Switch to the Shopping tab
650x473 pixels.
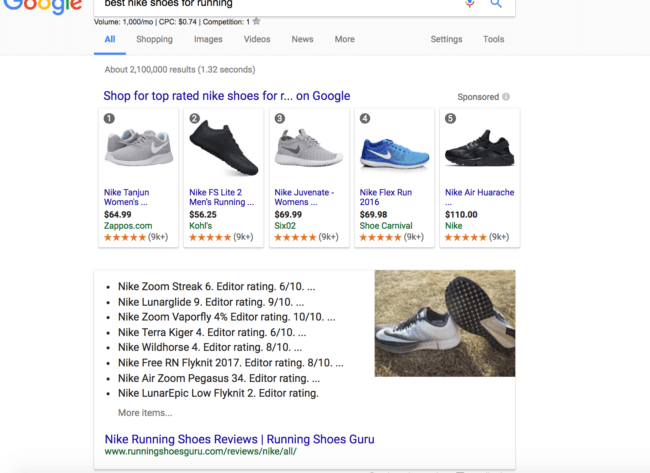click(154, 39)
